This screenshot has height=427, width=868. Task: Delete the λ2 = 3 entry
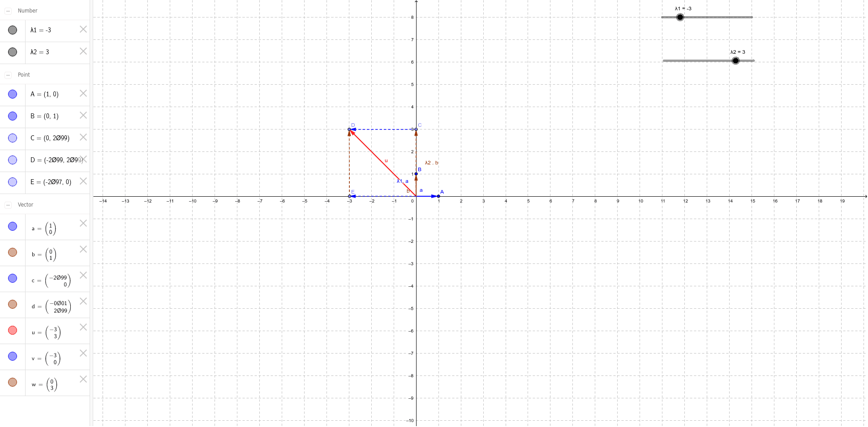coord(83,51)
